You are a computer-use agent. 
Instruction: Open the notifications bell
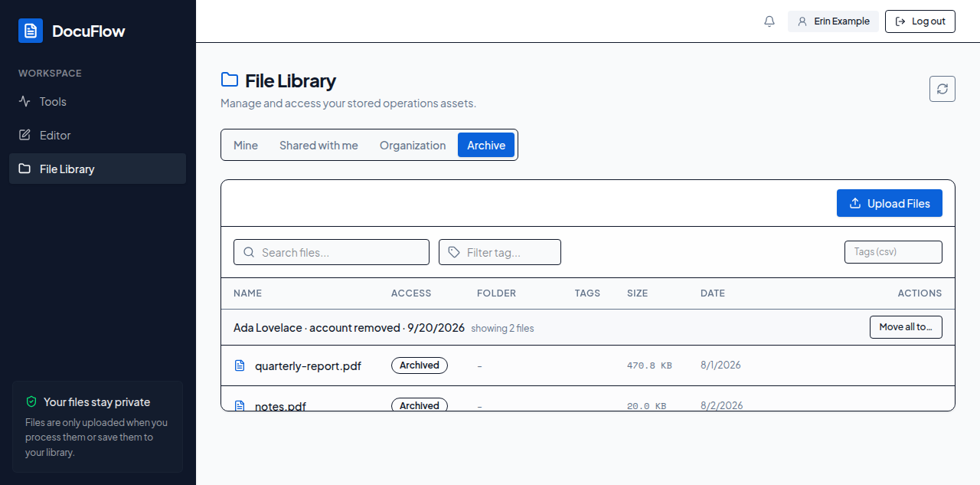coord(769,21)
